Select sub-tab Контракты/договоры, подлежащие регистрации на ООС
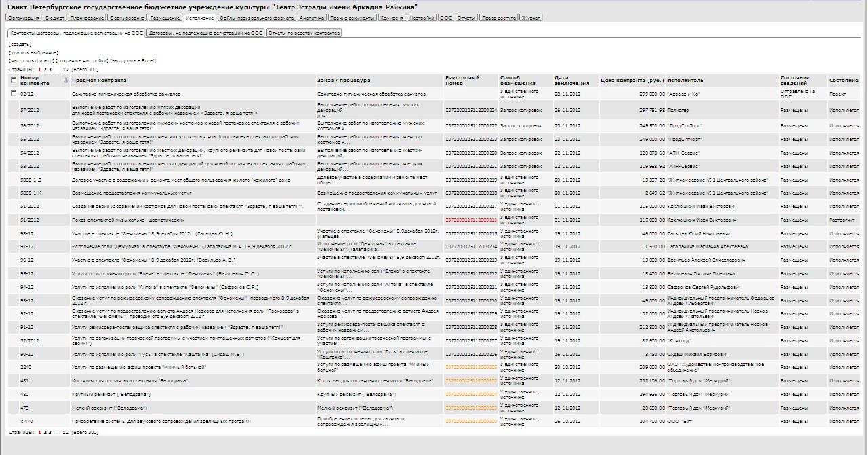Screen dimensions: 868x455 point(77,33)
